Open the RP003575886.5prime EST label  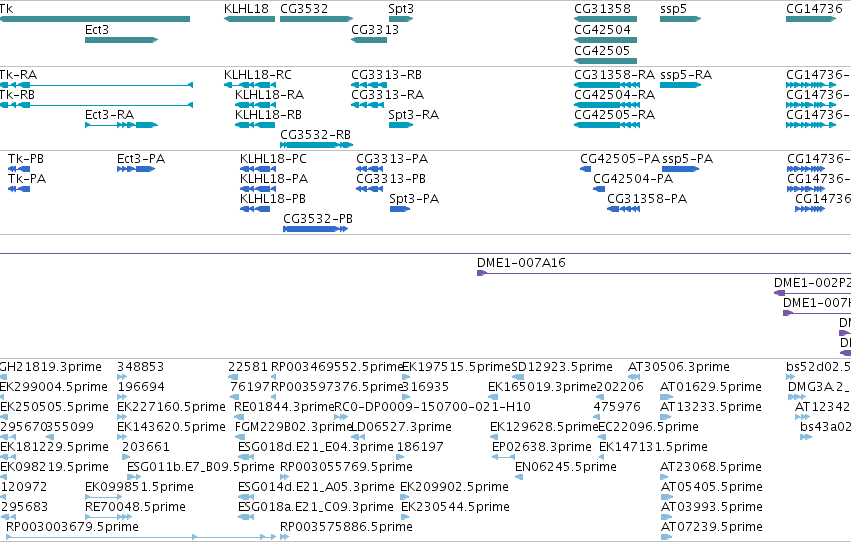[346, 528]
